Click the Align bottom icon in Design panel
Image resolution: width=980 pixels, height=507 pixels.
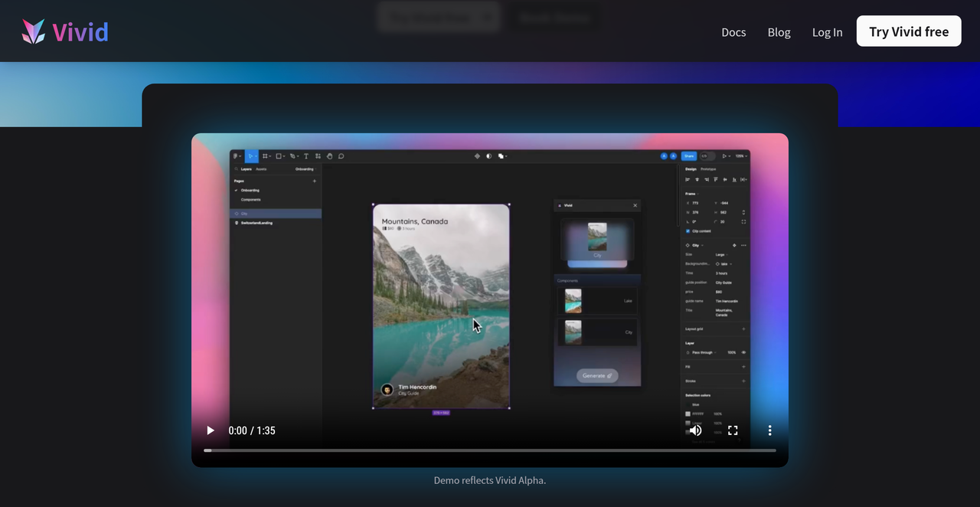[x=733, y=179]
